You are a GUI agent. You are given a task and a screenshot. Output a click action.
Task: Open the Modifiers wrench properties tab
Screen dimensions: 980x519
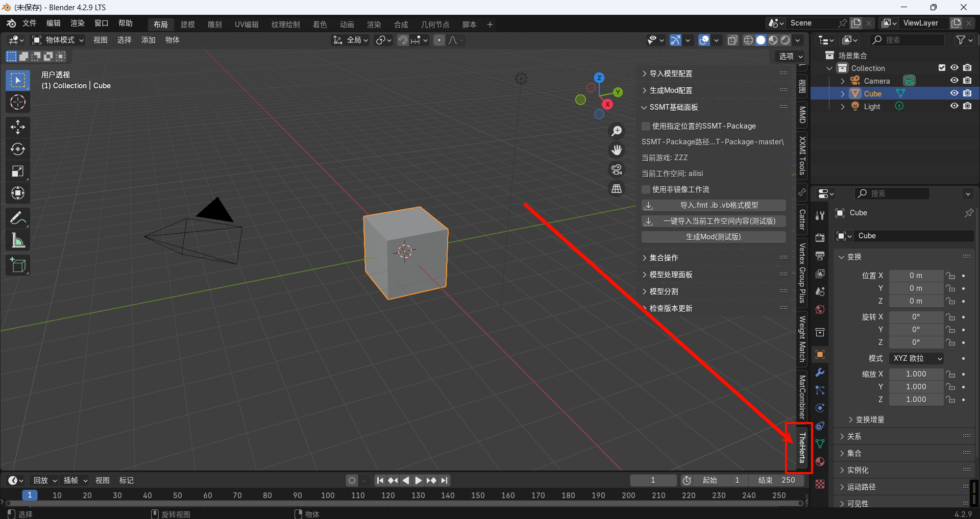tap(820, 373)
